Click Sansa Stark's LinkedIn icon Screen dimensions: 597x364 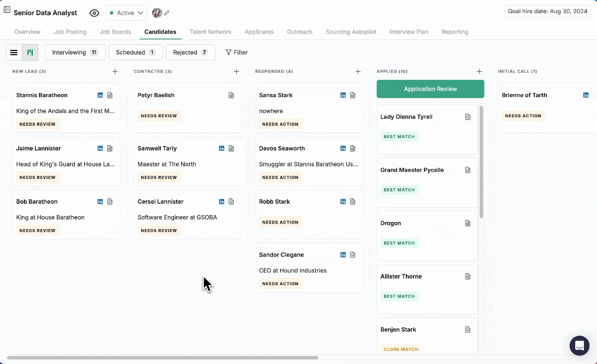tap(343, 95)
